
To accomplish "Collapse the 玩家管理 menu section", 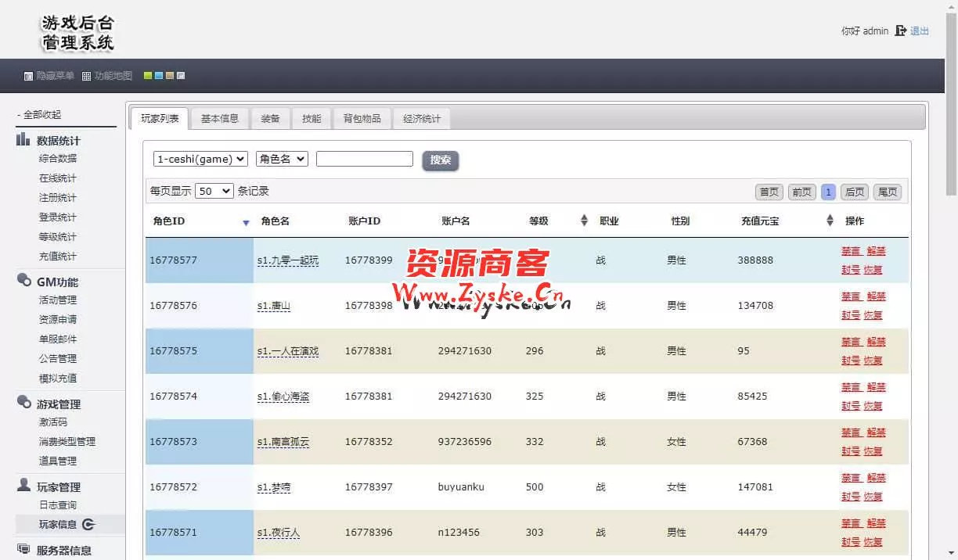I will (x=58, y=487).
